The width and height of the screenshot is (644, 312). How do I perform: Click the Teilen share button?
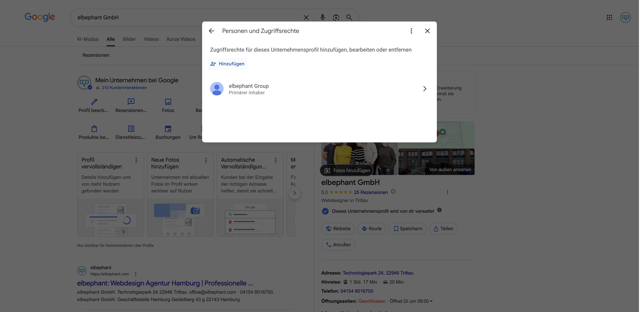point(443,229)
